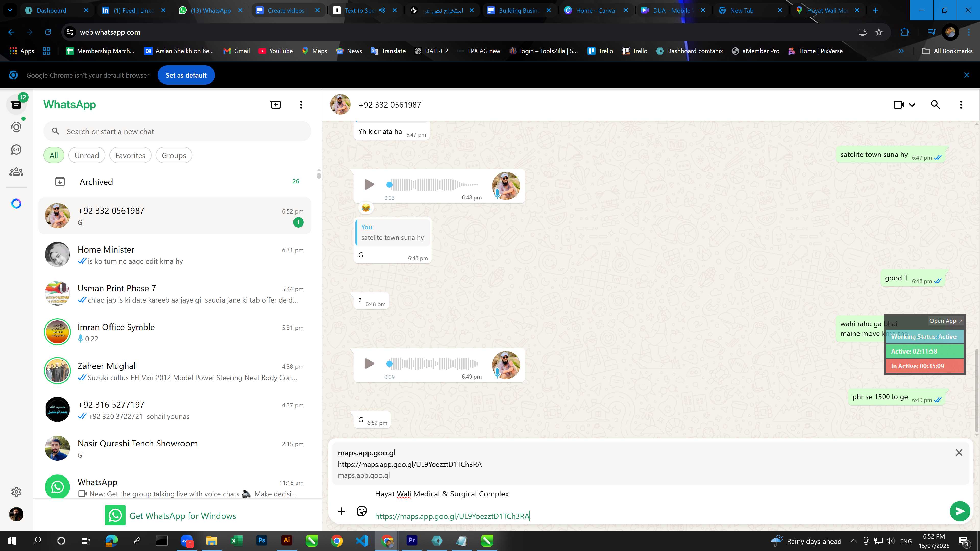Mute the Text to Speech tab audio
This screenshot has height=551, width=980.
383,10
